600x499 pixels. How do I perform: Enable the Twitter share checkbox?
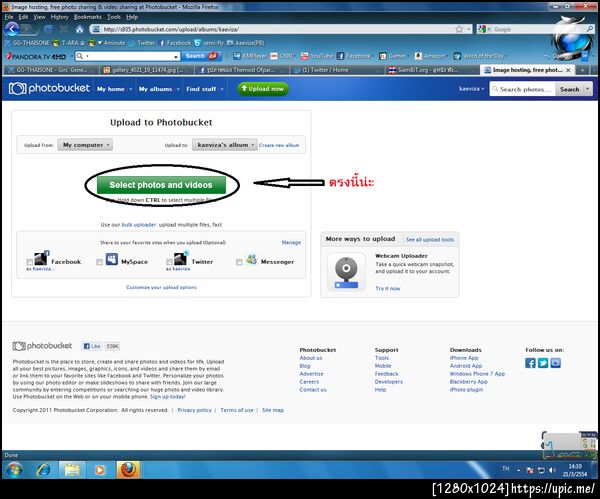169,262
